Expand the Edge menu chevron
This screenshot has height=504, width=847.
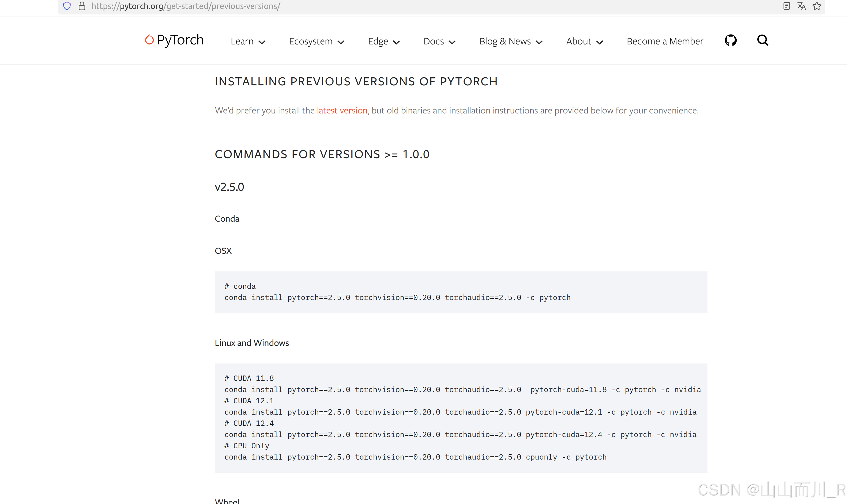[396, 42]
